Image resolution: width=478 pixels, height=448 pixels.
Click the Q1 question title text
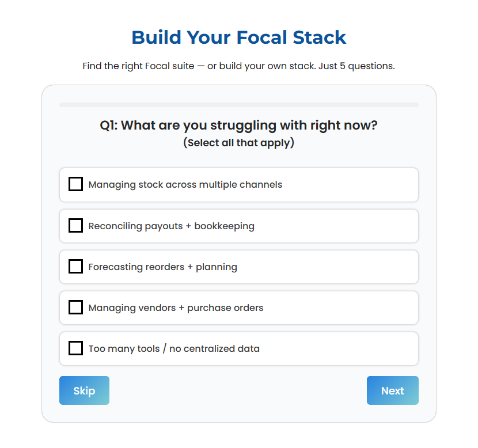pyautogui.click(x=238, y=125)
